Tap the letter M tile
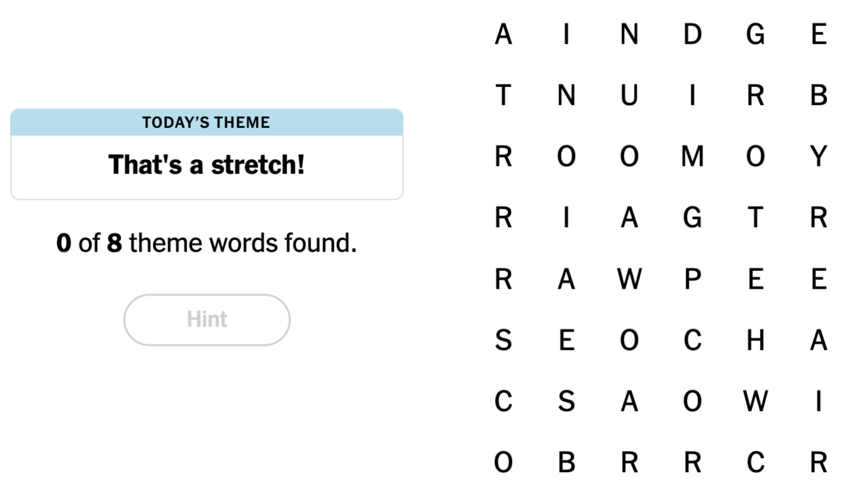The height and width of the screenshot is (500, 868). [692, 156]
